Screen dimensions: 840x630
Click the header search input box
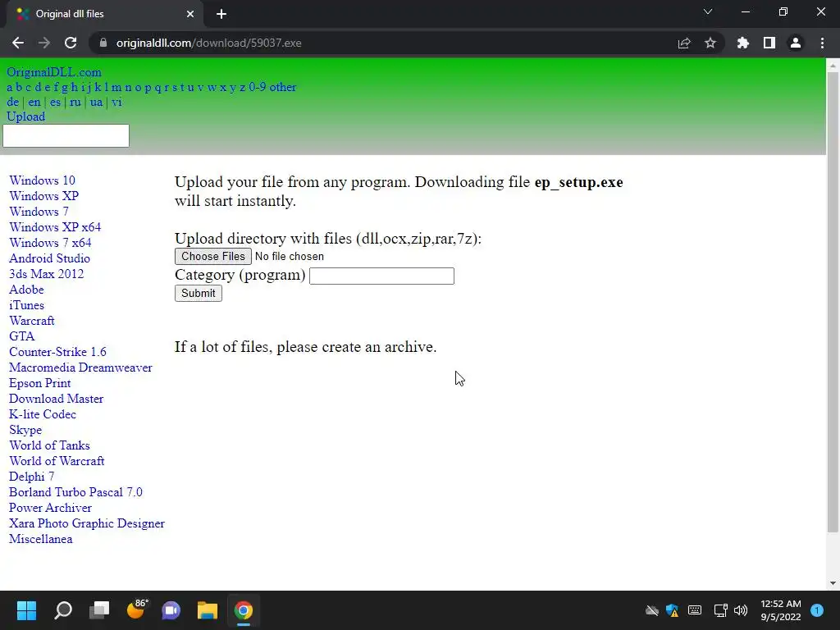66,135
